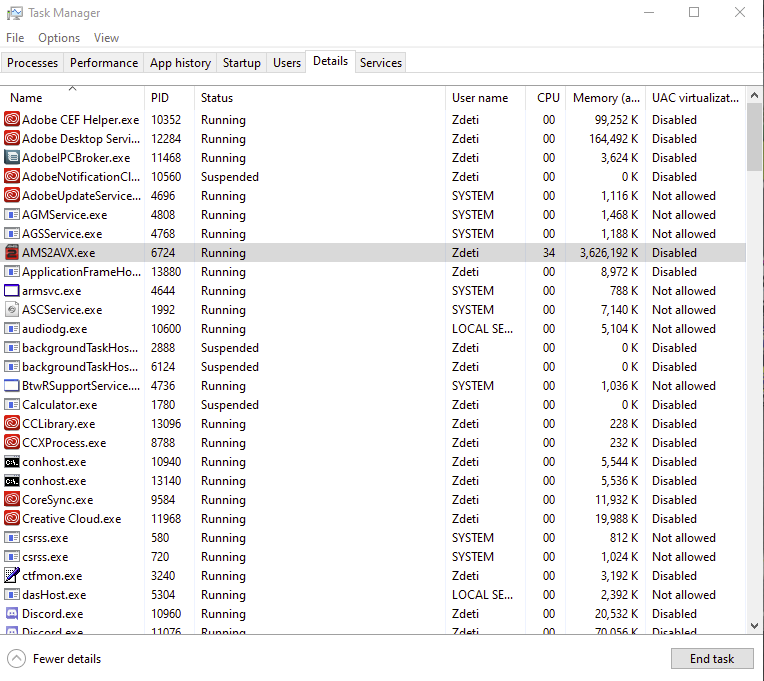Image resolution: width=764 pixels, height=681 pixels.
Task: Click the Creative Cloud.exe icon
Action: coord(12,518)
